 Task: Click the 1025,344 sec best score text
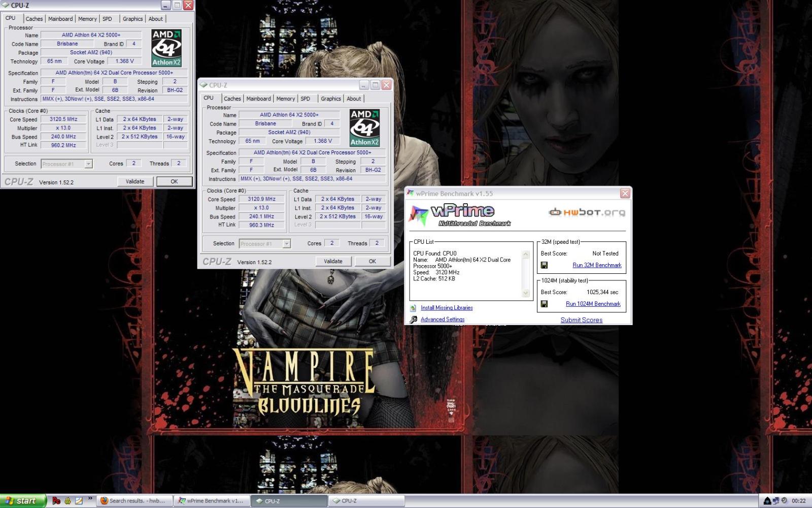click(602, 292)
